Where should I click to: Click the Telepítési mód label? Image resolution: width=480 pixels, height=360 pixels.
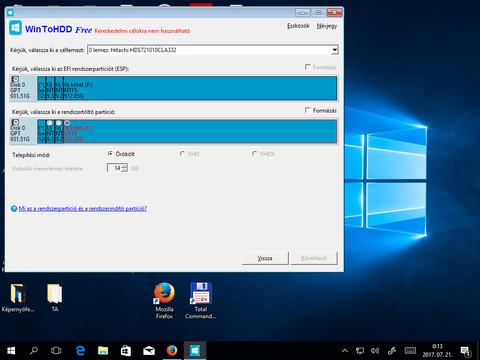pyautogui.click(x=31, y=155)
